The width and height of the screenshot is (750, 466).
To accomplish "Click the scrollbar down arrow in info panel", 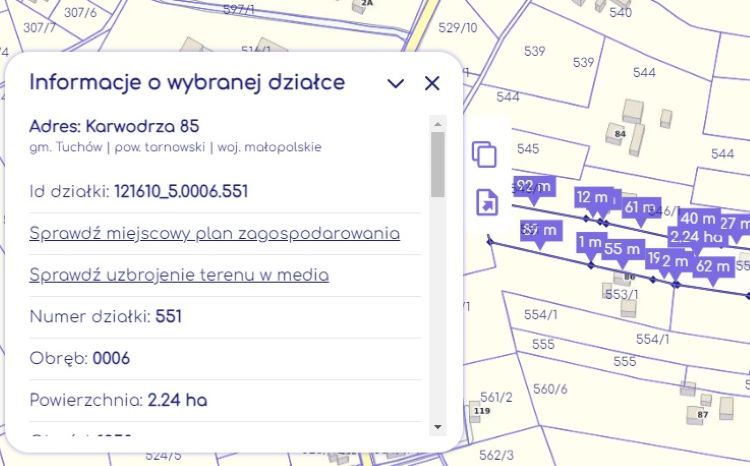I will click(438, 427).
